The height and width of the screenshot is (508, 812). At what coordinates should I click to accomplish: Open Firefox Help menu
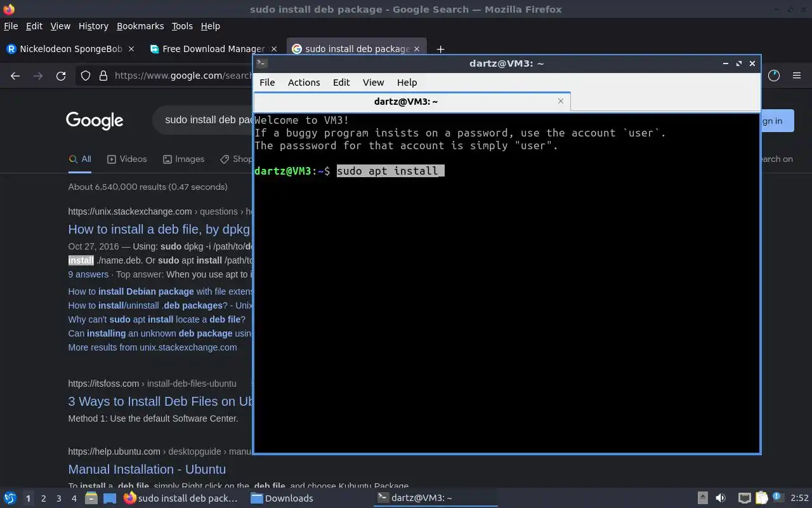pos(210,26)
